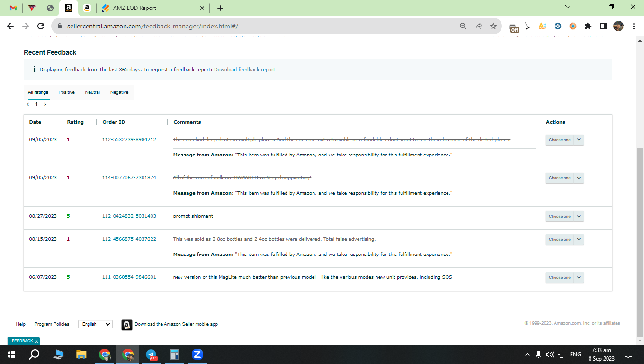Open Telegram from the taskbar
The height and width of the screenshot is (364, 644).
tap(152, 354)
